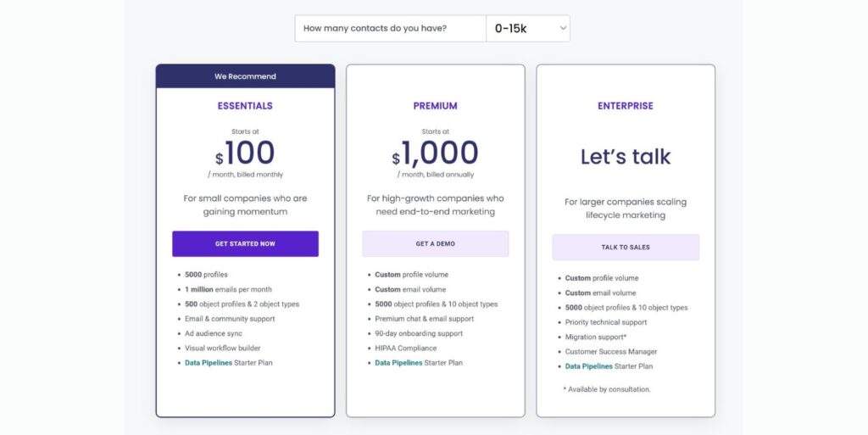The height and width of the screenshot is (435, 868).
Task: Follow Data Pipelines link in Premium plan
Action: point(398,363)
